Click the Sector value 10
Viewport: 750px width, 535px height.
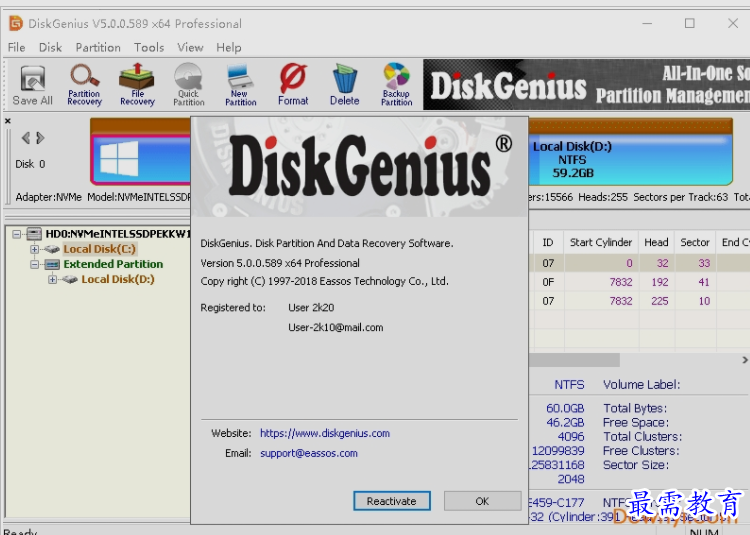coord(704,301)
